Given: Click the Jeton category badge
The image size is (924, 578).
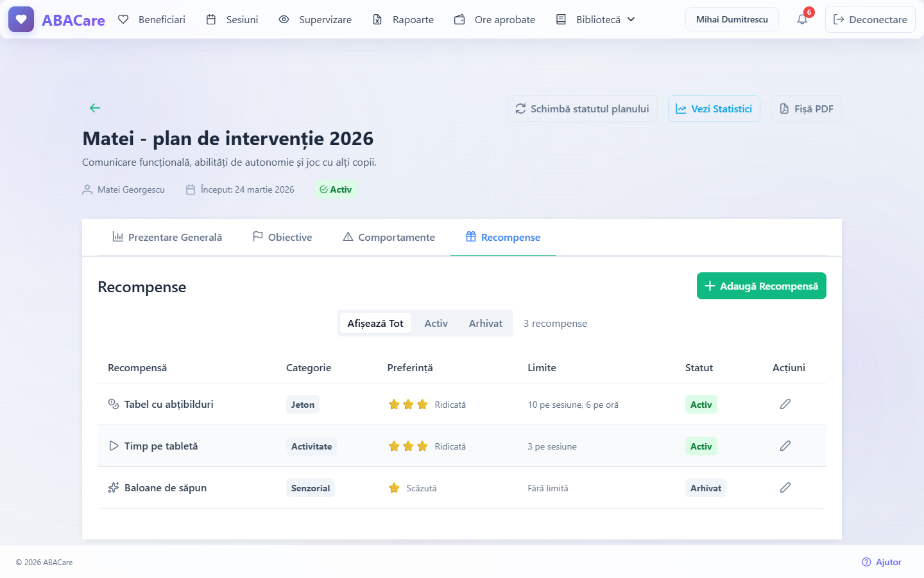Looking at the screenshot, I should click(303, 404).
